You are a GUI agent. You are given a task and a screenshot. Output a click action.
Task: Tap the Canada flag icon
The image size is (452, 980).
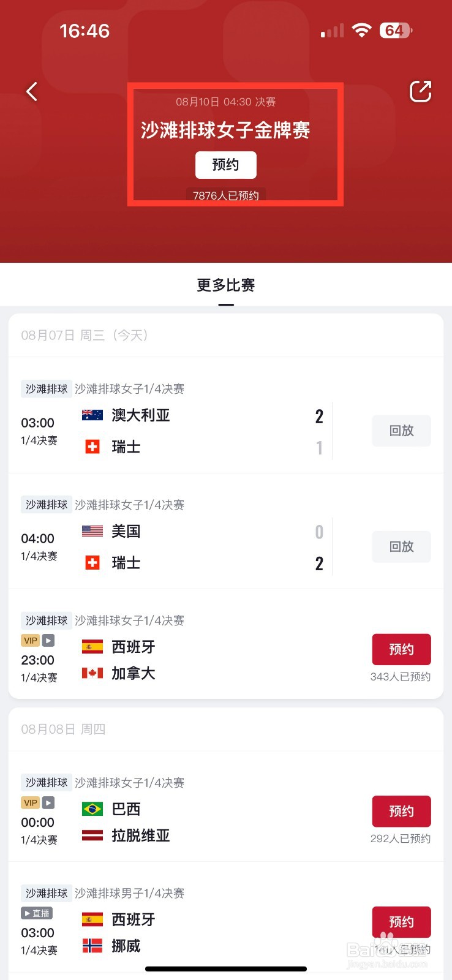coord(92,673)
